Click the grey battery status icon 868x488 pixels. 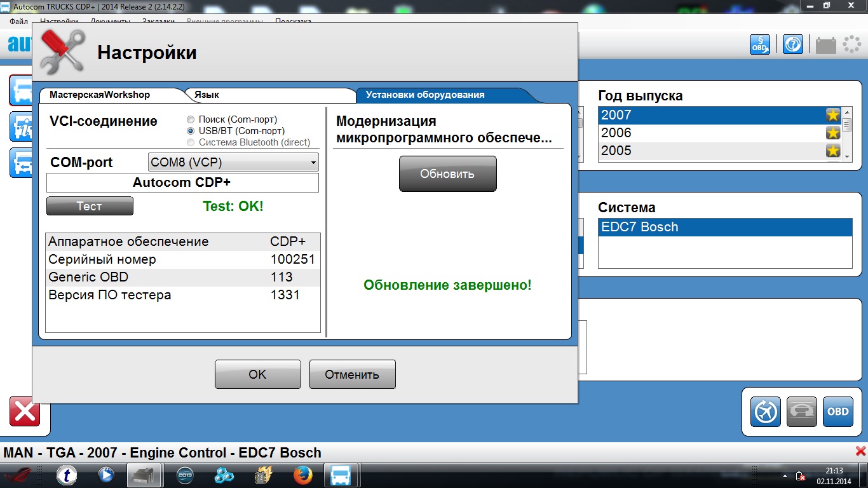[826, 44]
